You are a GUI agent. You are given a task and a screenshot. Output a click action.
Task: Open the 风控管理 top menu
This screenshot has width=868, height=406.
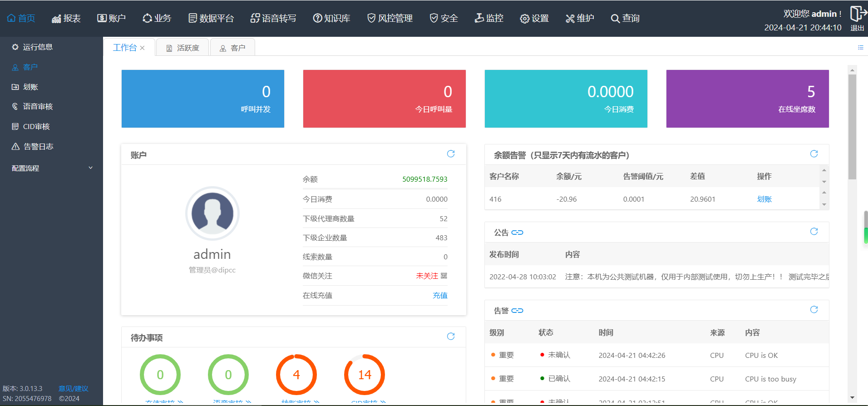(390, 18)
